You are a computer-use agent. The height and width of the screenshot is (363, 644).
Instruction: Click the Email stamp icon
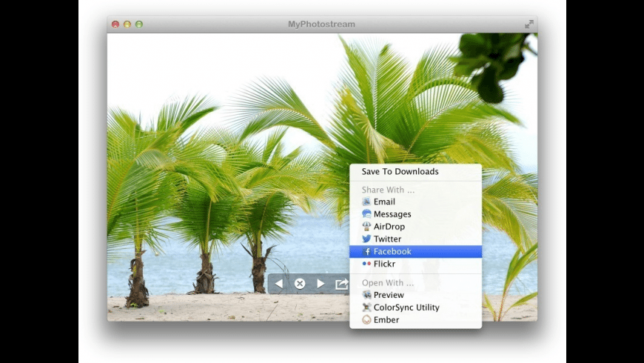(366, 202)
